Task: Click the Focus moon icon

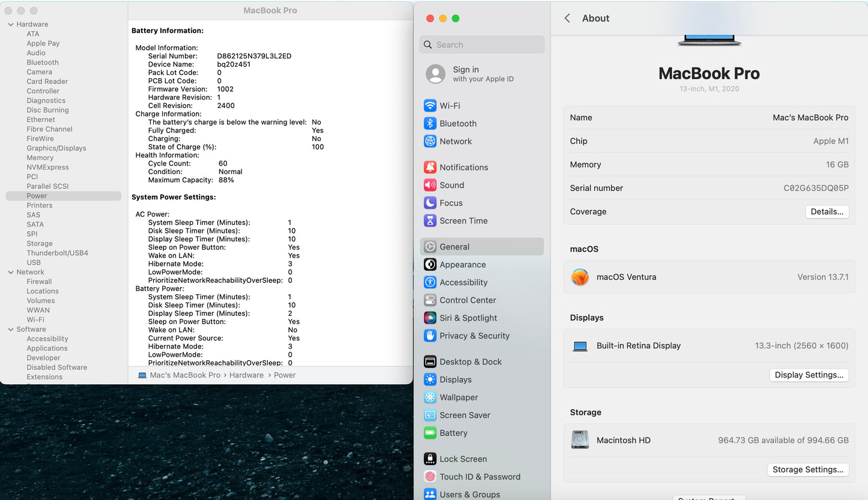Action: pos(430,203)
